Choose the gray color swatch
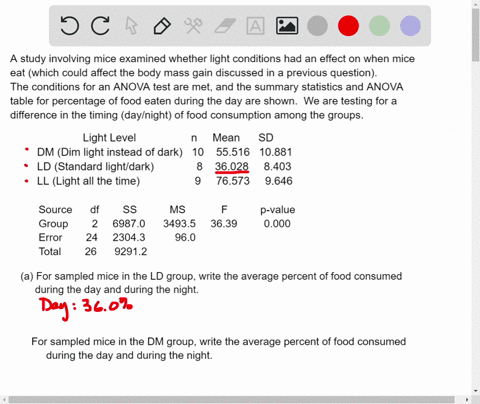The width and height of the screenshot is (480, 404). tap(317, 26)
